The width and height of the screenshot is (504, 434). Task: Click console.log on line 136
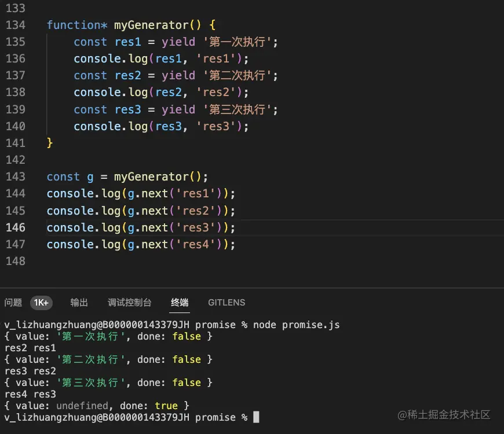111,59
